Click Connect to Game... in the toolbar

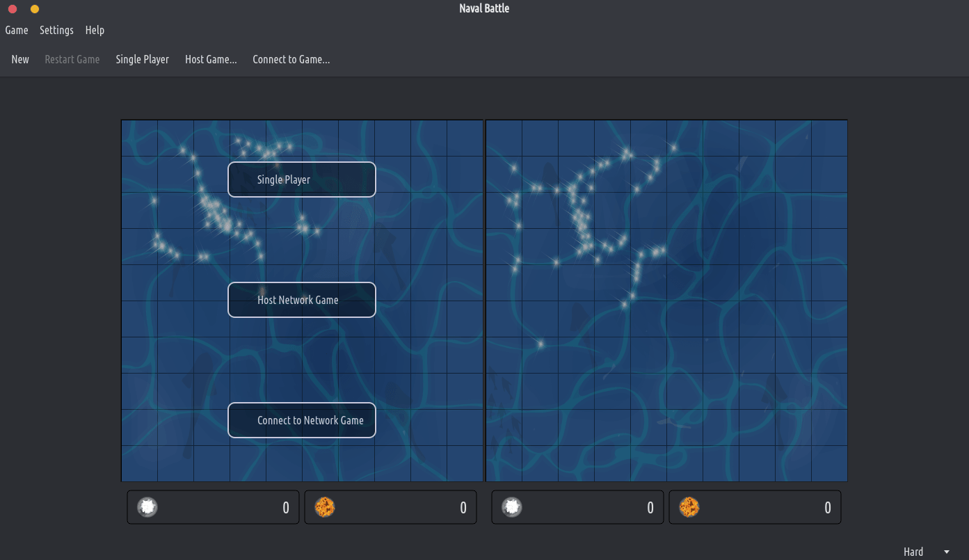(x=291, y=59)
